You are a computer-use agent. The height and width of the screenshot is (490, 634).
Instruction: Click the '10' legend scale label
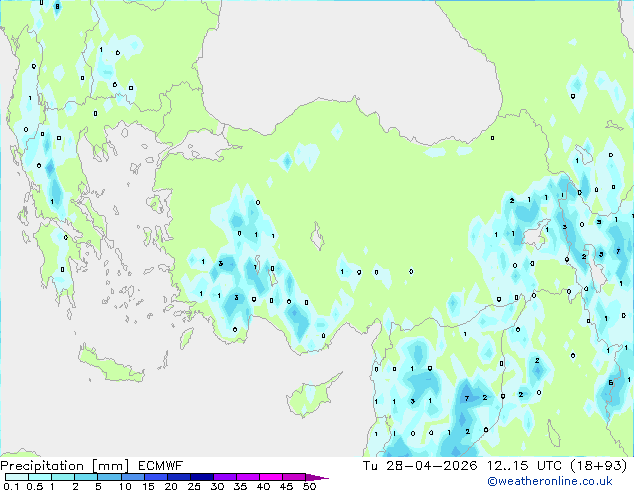point(125,486)
